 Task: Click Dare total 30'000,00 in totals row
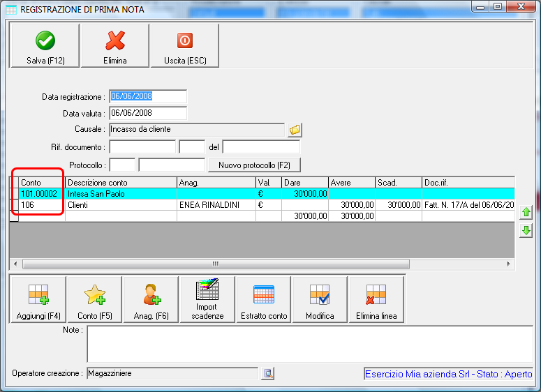(305, 216)
